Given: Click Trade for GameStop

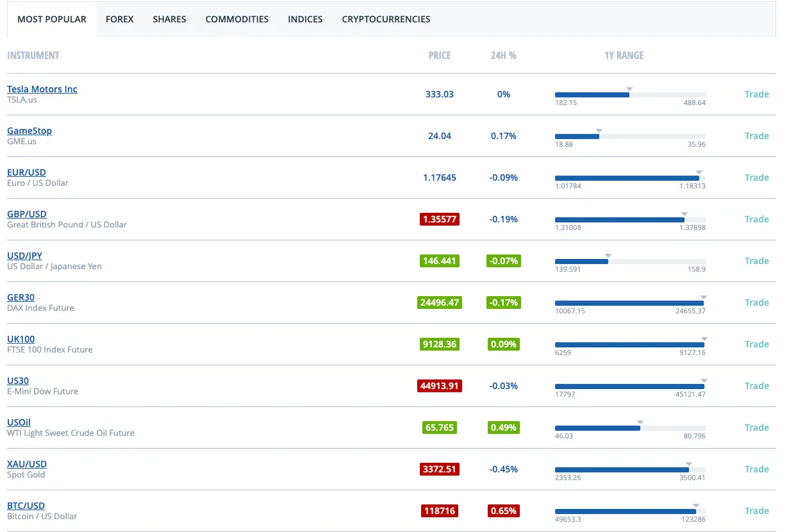Looking at the screenshot, I should pyautogui.click(x=756, y=136).
